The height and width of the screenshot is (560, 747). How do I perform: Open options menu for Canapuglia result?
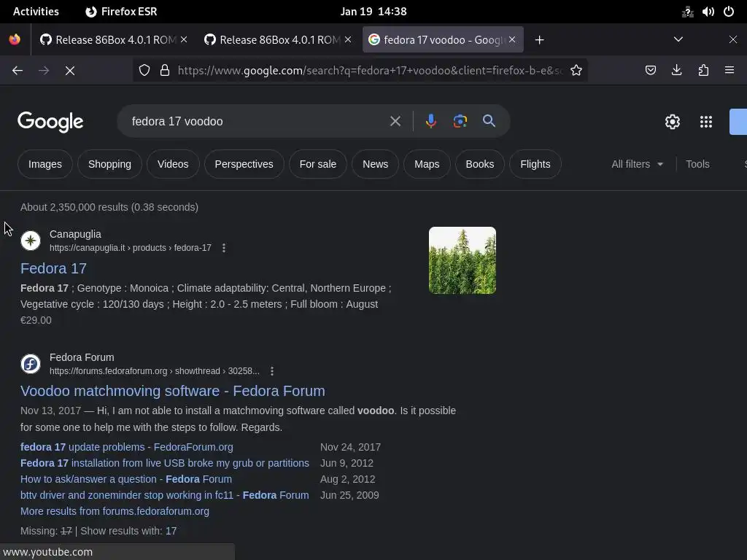tap(224, 248)
